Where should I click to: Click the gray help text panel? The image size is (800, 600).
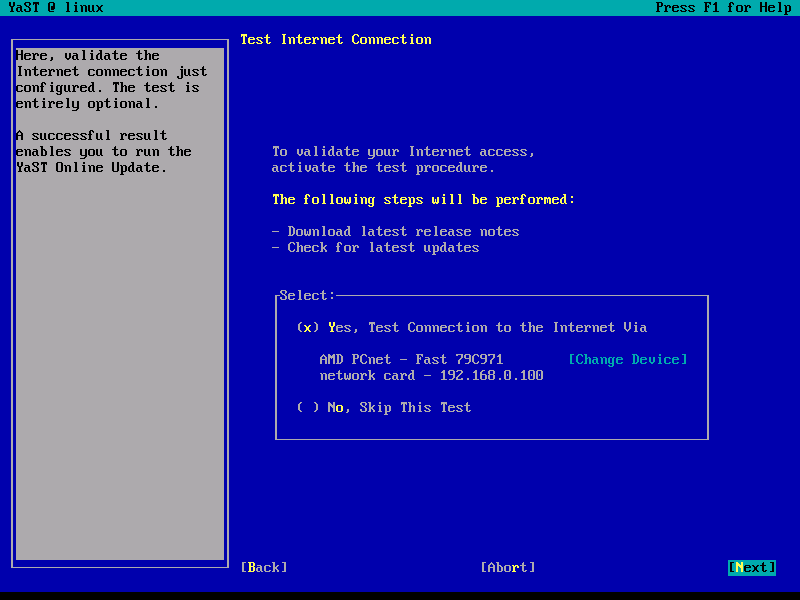pos(120,304)
